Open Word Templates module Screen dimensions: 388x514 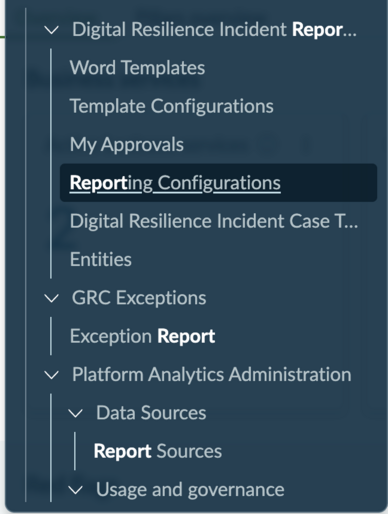pyautogui.click(x=137, y=68)
